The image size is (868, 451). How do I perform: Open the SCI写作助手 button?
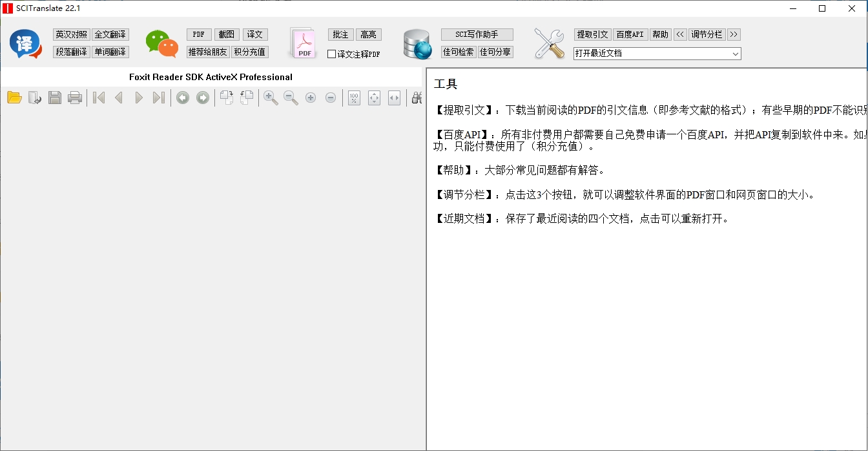tap(477, 34)
